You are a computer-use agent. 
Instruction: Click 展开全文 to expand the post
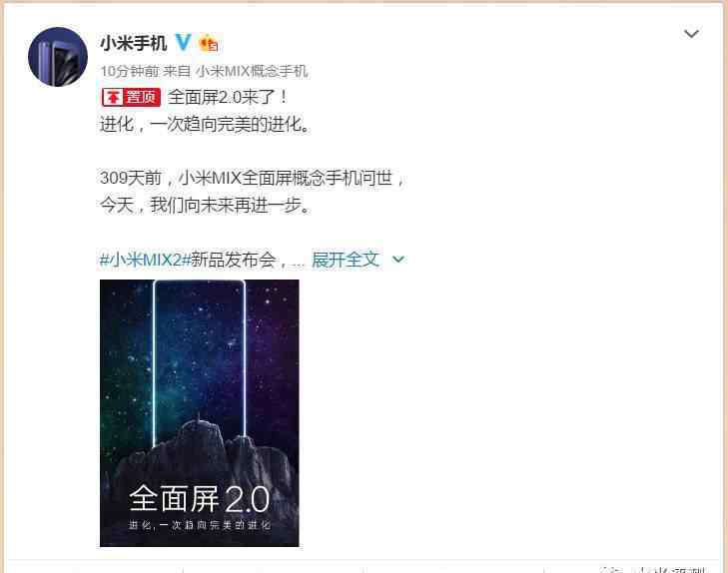click(x=346, y=260)
